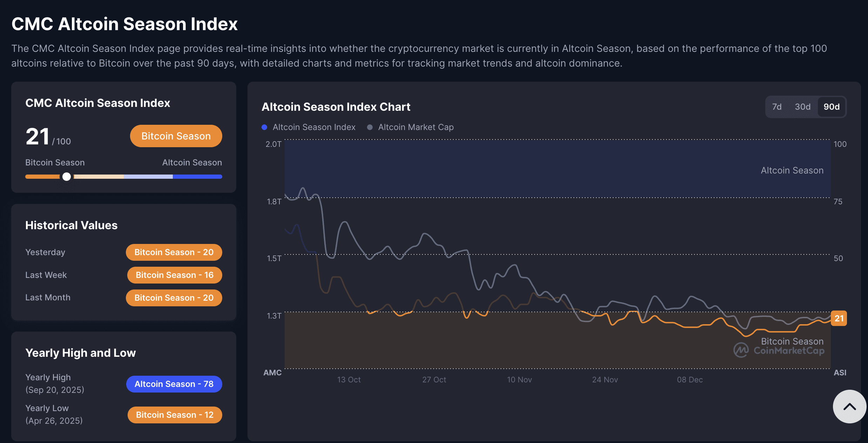
Task: Select the 90d chart range
Action: [x=831, y=107]
